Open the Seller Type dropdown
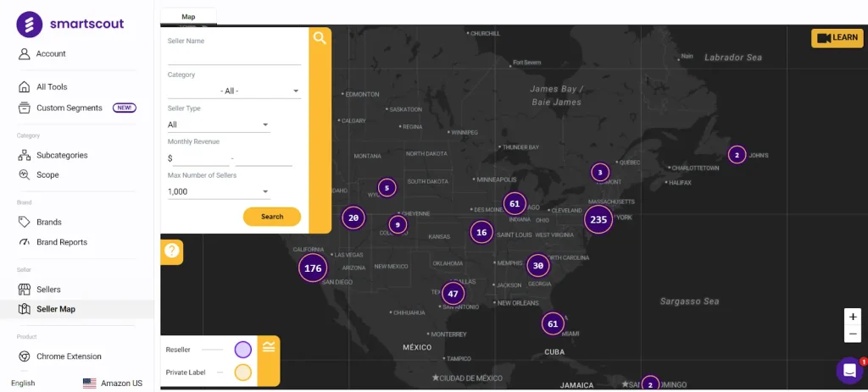868x392 pixels. tap(219, 124)
